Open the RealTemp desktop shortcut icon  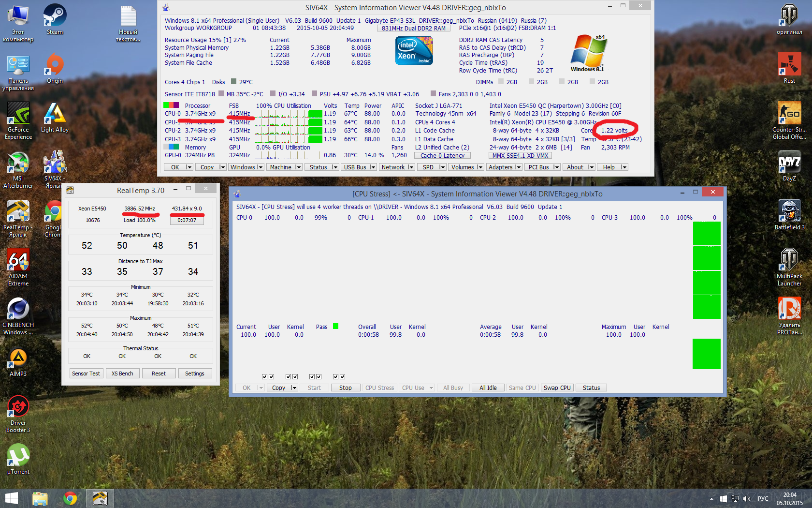click(x=18, y=218)
